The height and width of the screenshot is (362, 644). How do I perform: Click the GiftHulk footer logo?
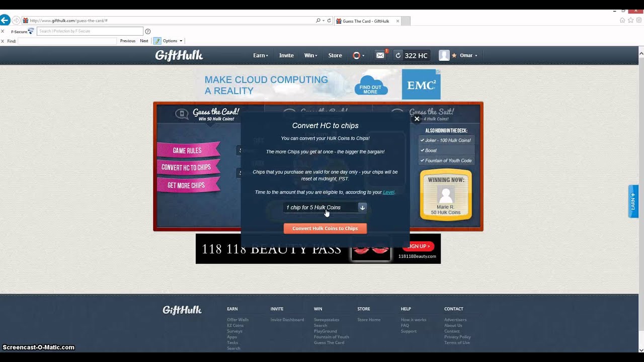[x=182, y=310]
